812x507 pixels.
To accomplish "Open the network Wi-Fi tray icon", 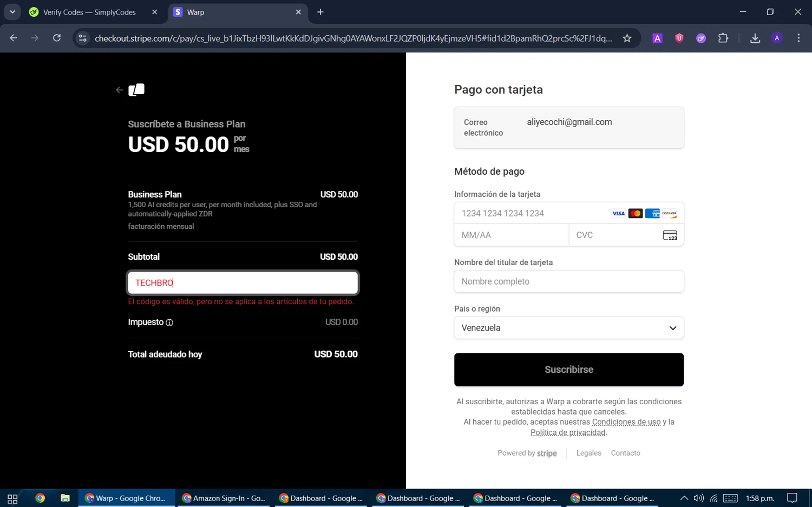I will 714,498.
